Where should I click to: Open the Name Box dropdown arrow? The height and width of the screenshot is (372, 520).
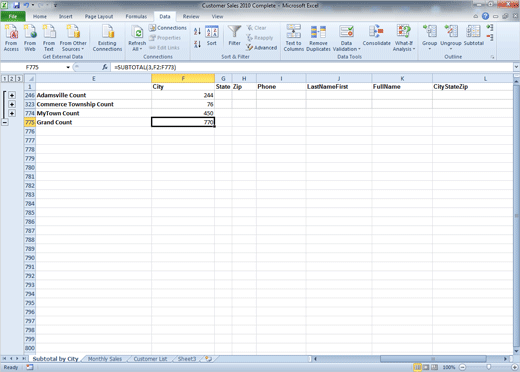[x=68, y=67]
